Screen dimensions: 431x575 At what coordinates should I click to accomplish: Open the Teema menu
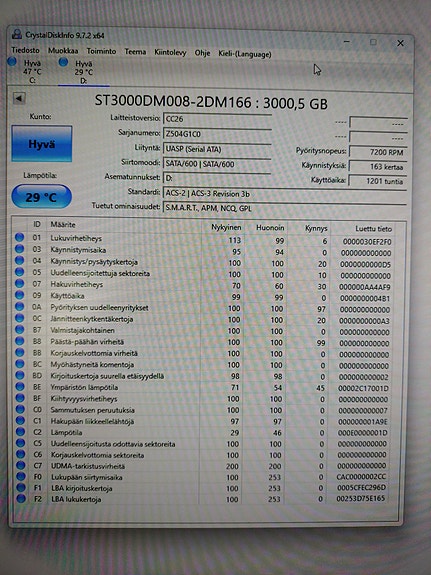tap(135, 52)
